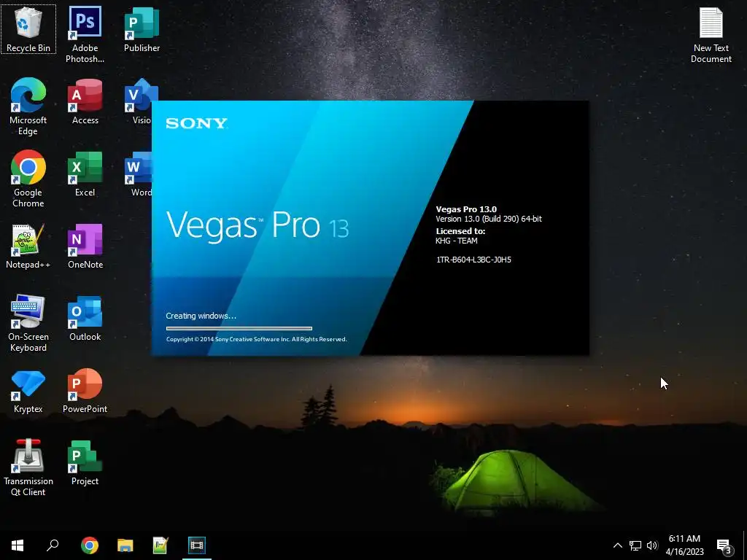Select the Kryptex desktop shortcut
Screen dimensions: 747x560
pos(28,390)
